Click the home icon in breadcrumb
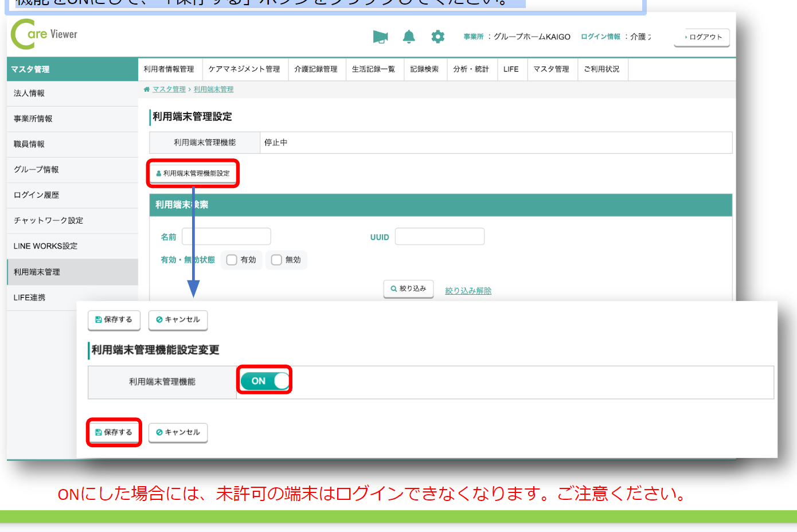 [147, 89]
